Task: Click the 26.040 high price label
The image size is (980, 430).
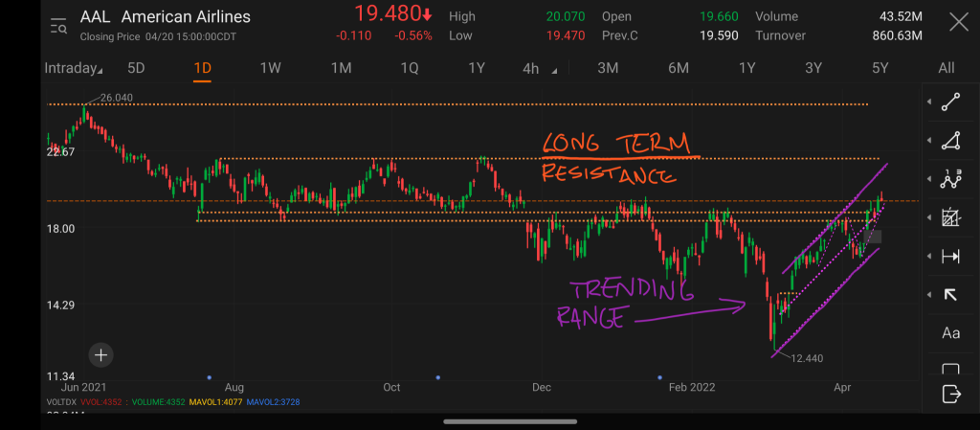Action: (x=116, y=98)
